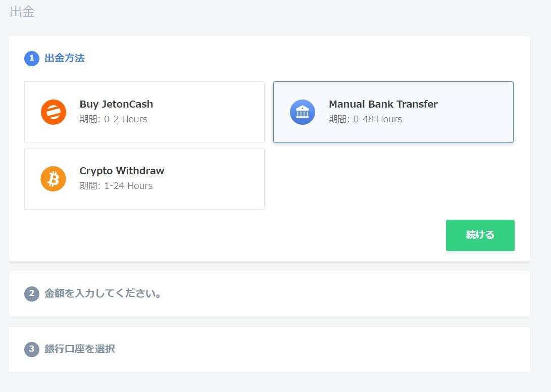Choose the Manual Bank Transfer option card

[393, 112]
